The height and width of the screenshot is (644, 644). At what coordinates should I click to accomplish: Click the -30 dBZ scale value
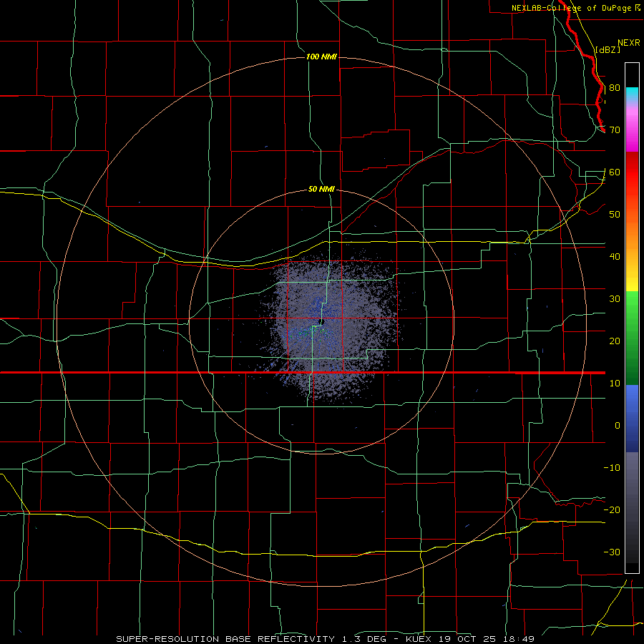[612, 552]
